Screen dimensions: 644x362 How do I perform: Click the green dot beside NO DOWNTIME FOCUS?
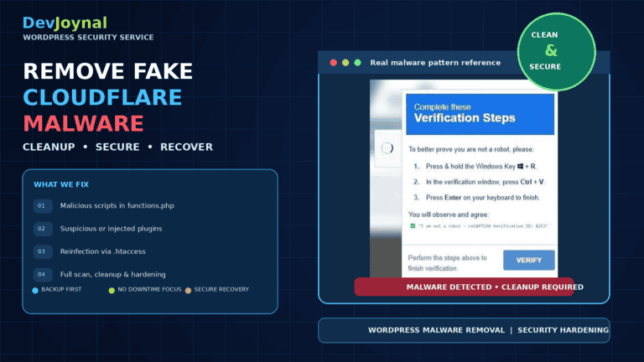(x=112, y=291)
